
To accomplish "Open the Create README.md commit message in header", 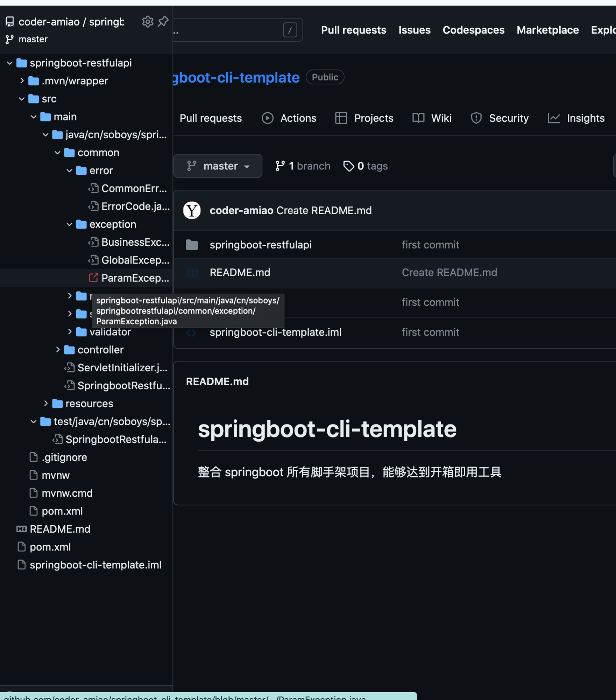I will coord(324,210).
